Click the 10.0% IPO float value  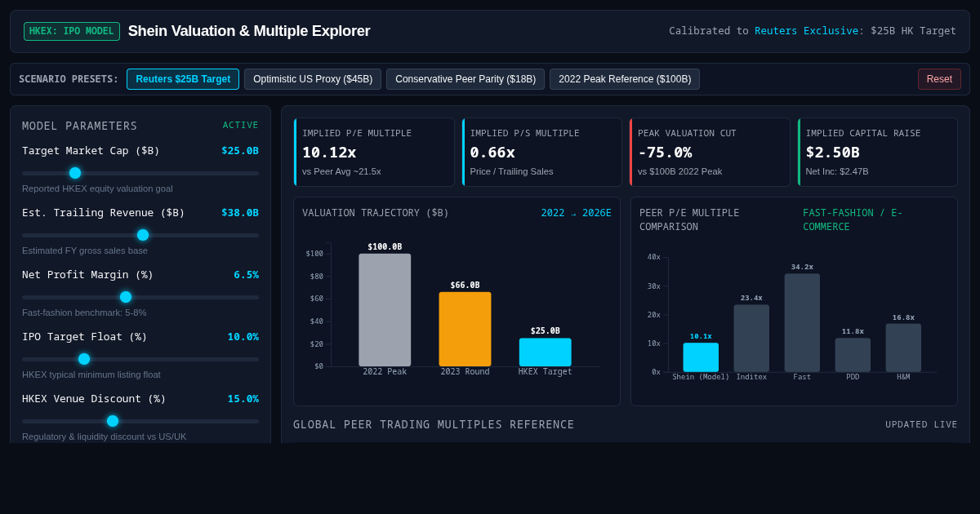coord(243,337)
